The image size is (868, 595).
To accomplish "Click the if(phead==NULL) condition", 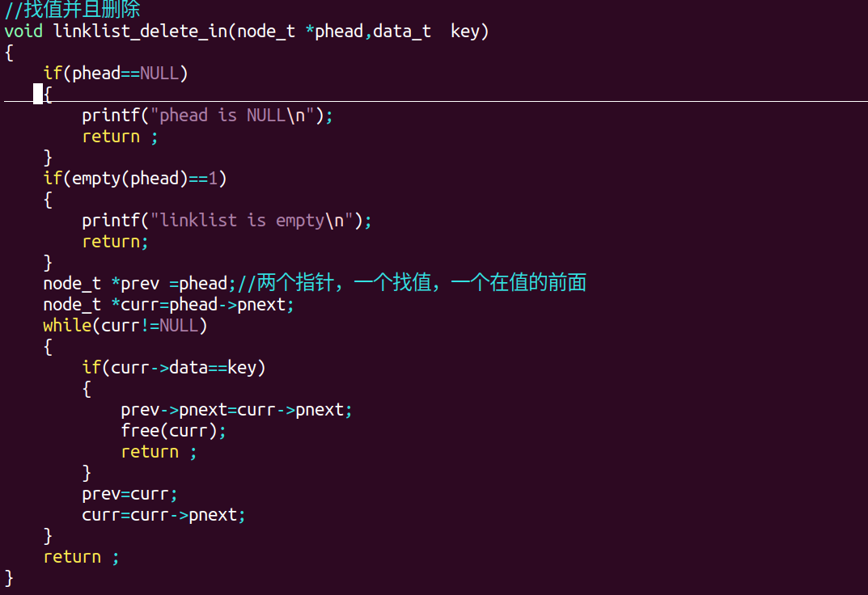I will pyautogui.click(x=116, y=74).
